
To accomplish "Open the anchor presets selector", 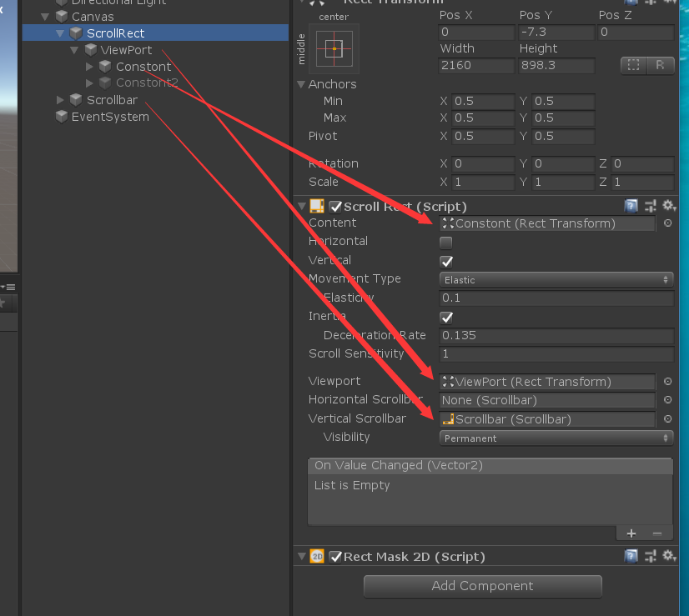I will [x=334, y=50].
